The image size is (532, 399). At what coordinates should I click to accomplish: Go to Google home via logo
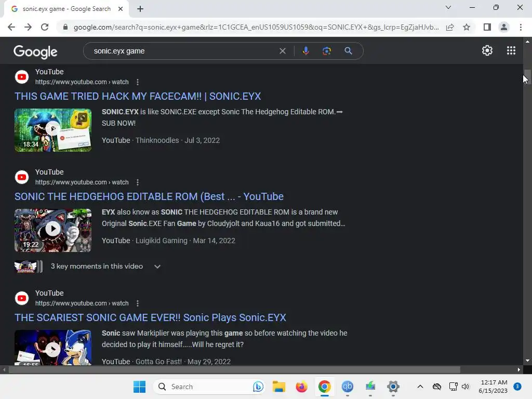pyautogui.click(x=35, y=51)
